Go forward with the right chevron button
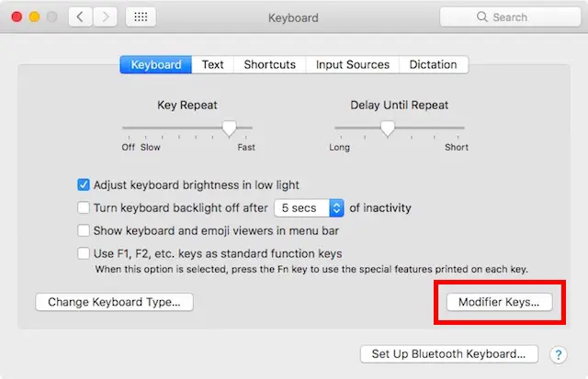The height and width of the screenshot is (379, 588). (x=105, y=17)
